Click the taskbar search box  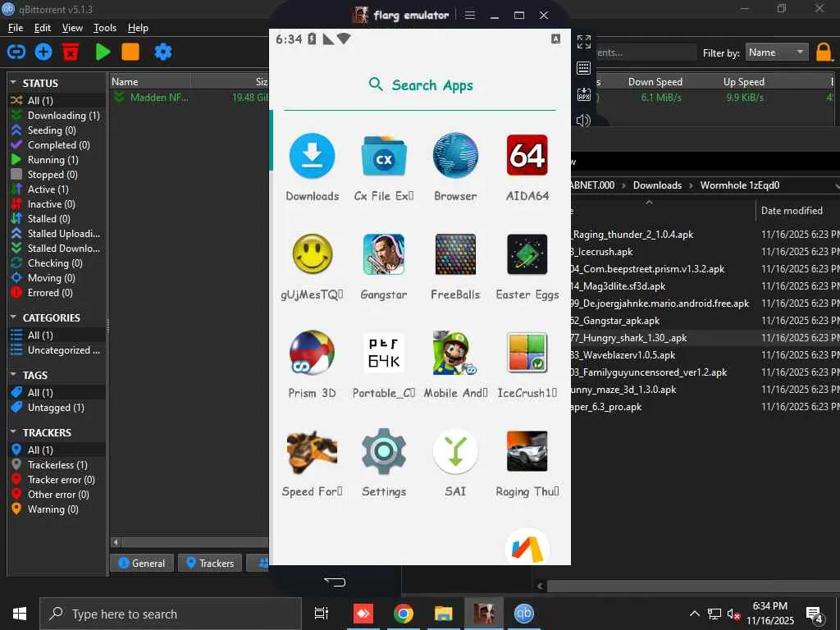point(171,614)
